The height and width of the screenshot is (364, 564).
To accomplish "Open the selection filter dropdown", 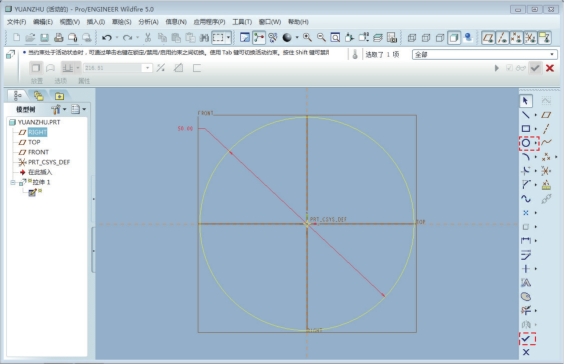I will tap(551, 55).
